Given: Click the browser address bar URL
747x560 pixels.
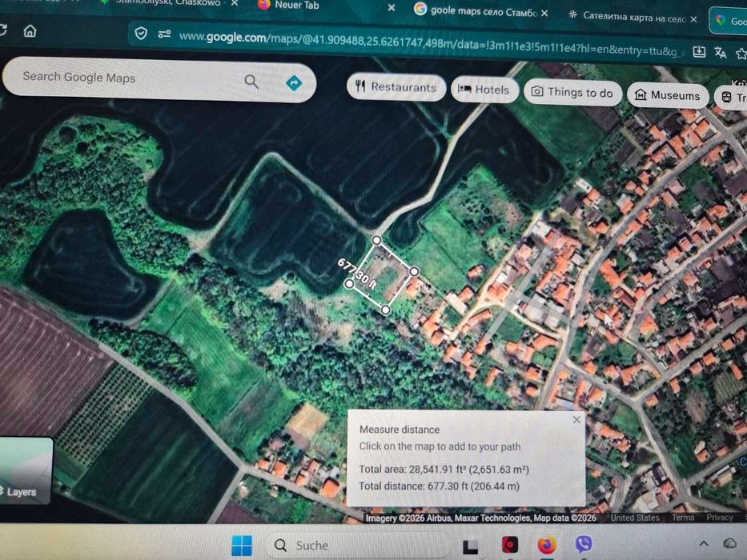Looking at the screenshot, I should 431,44.
